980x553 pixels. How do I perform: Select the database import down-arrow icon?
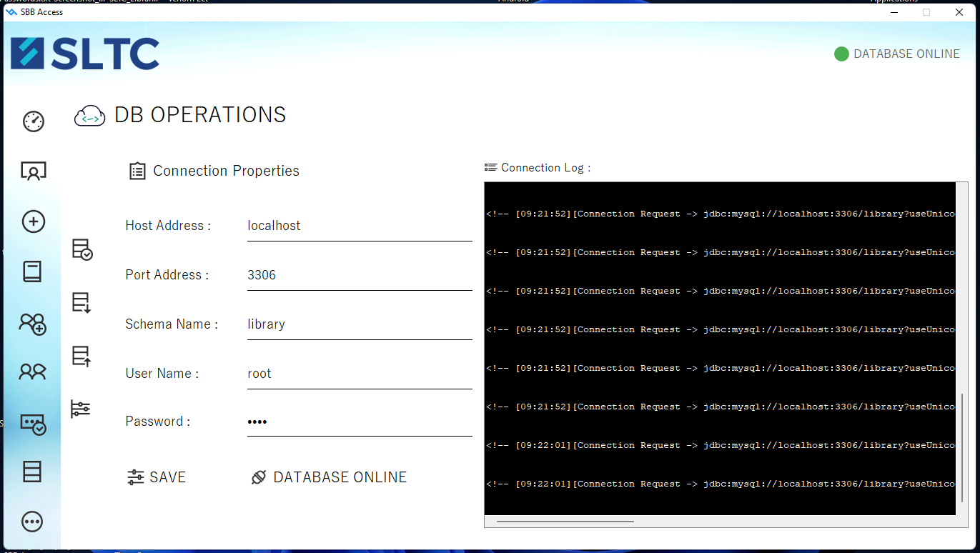pos(82,303)
